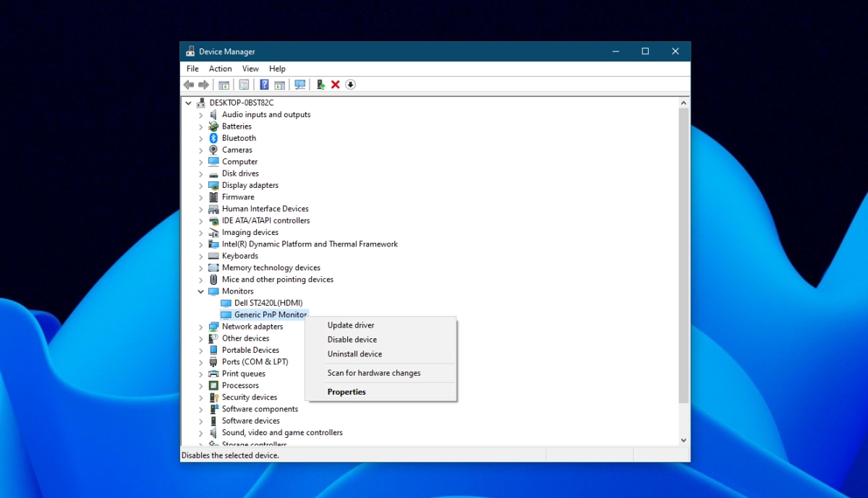The image size is (868, 498).
Task: Click Show/Hide Console Tree toolbar icon
Action: click(224, 85)
